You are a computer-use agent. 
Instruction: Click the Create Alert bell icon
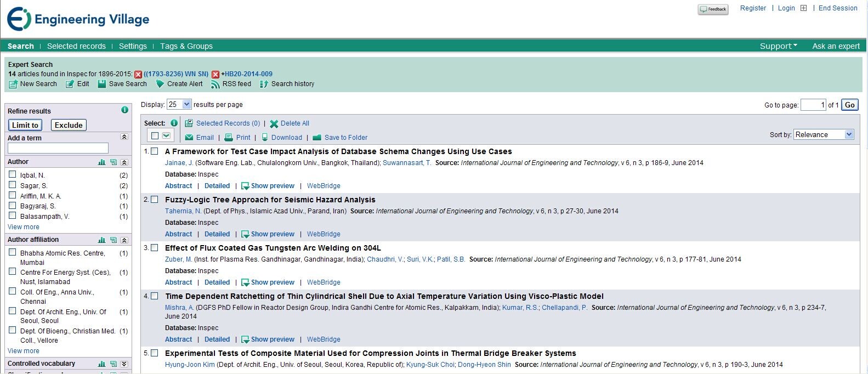click(x=160, y=84)
